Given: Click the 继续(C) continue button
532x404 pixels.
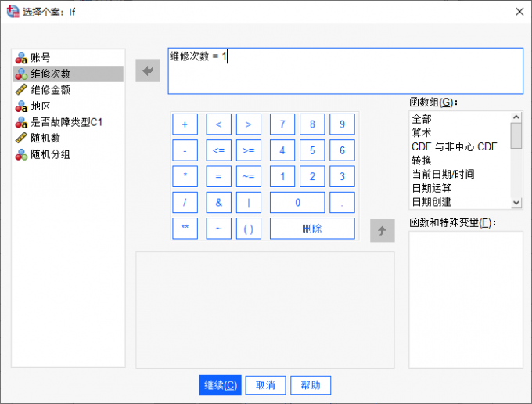Looking at the screenshot, I should tap(221, 385).
